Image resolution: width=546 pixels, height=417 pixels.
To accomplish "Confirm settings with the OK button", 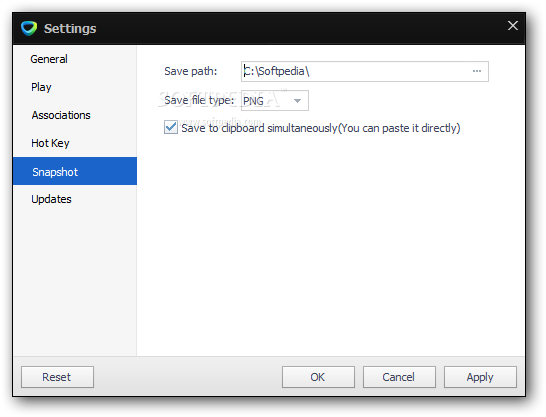I will coord(318,377).
